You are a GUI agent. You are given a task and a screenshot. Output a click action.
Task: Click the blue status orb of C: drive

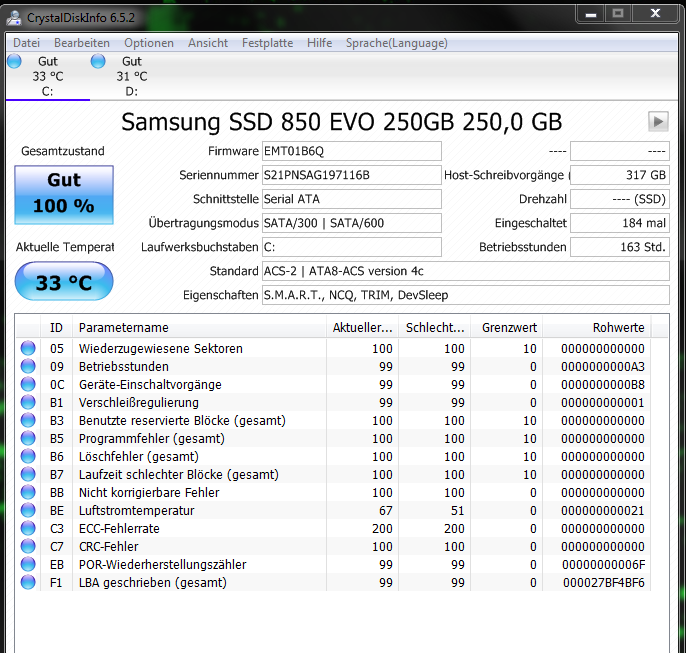[x=14, y=61]
